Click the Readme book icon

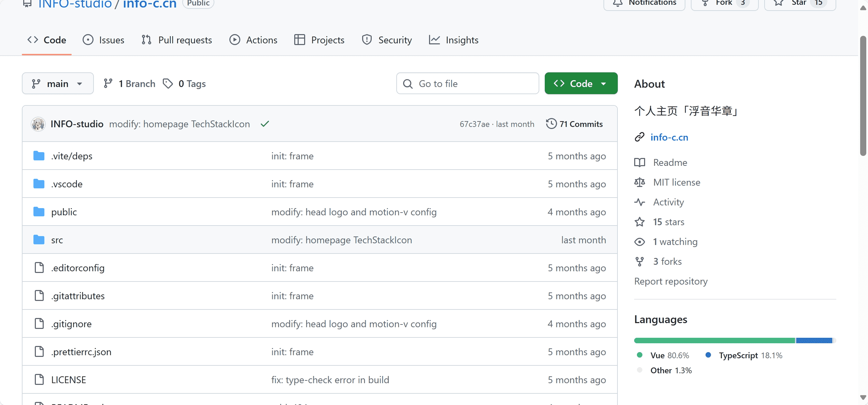coord(640,162)
